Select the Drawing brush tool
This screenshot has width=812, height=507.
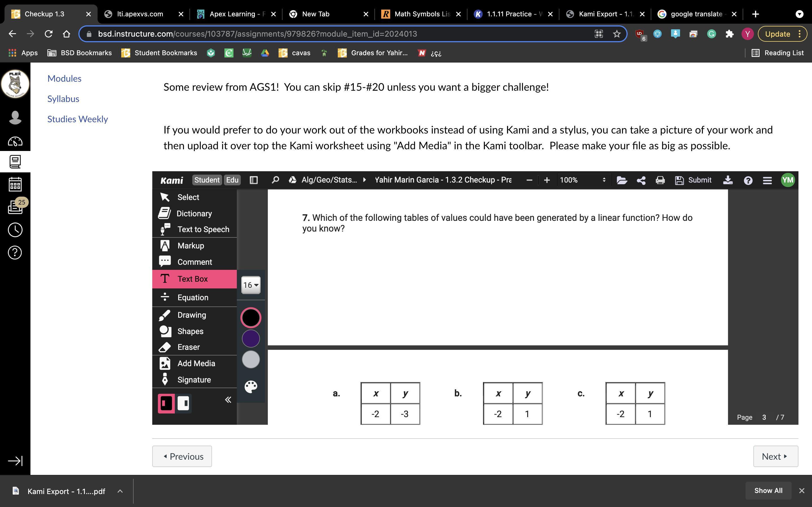tap(191, 315)
